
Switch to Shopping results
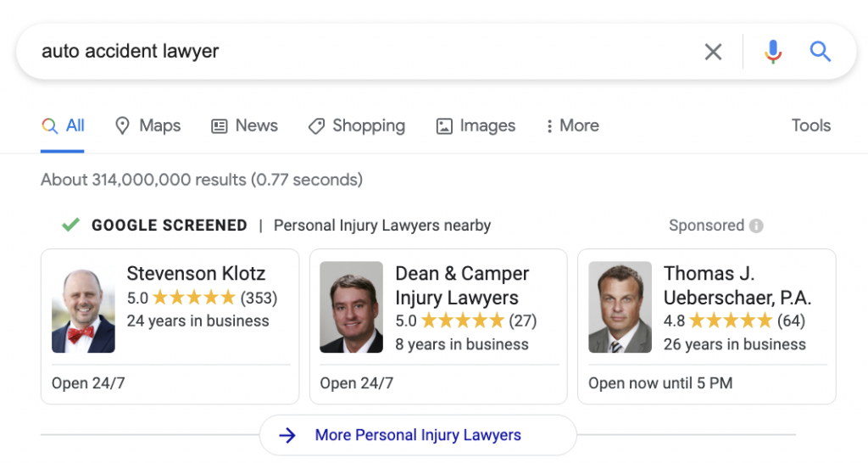click(x=356, y=126)
